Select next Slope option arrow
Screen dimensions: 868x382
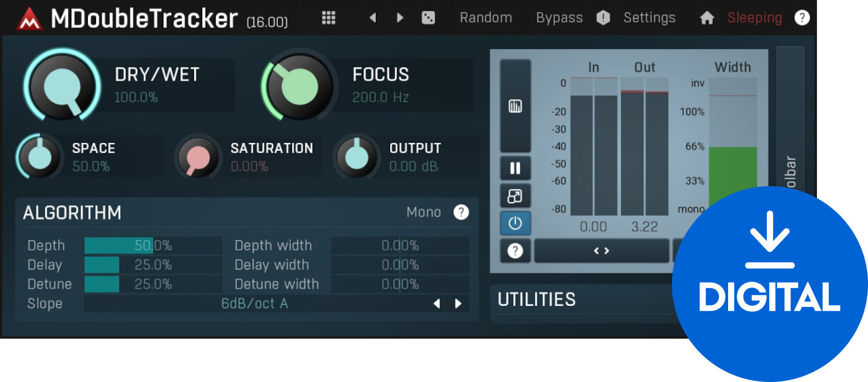click(x=458, y=303)
